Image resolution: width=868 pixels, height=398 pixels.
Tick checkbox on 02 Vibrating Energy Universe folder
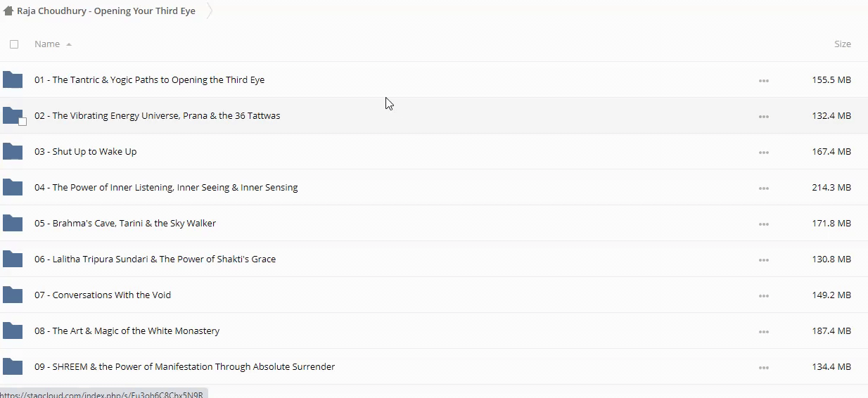(x=23, y=122)
